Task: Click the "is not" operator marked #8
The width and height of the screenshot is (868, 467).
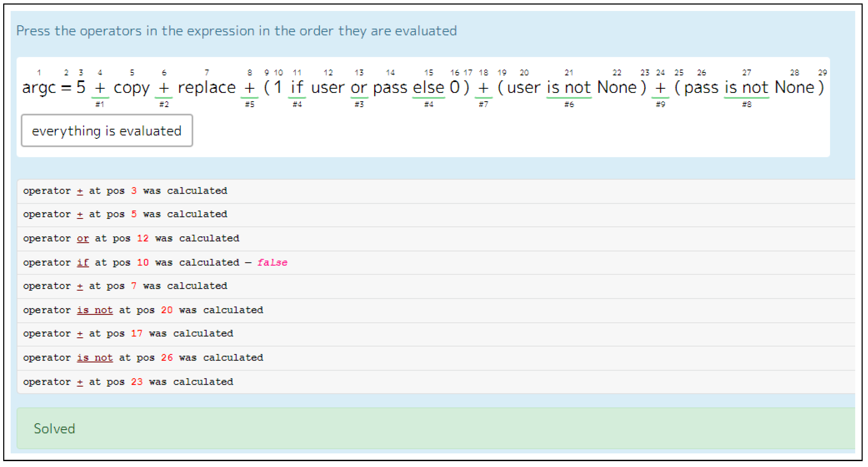Action: 746,88
